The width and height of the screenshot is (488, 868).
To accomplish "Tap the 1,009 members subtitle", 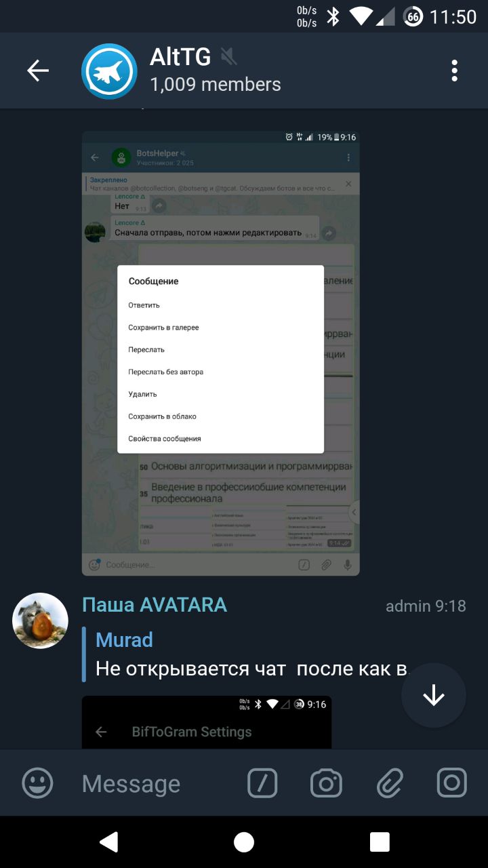I will 216,85.
